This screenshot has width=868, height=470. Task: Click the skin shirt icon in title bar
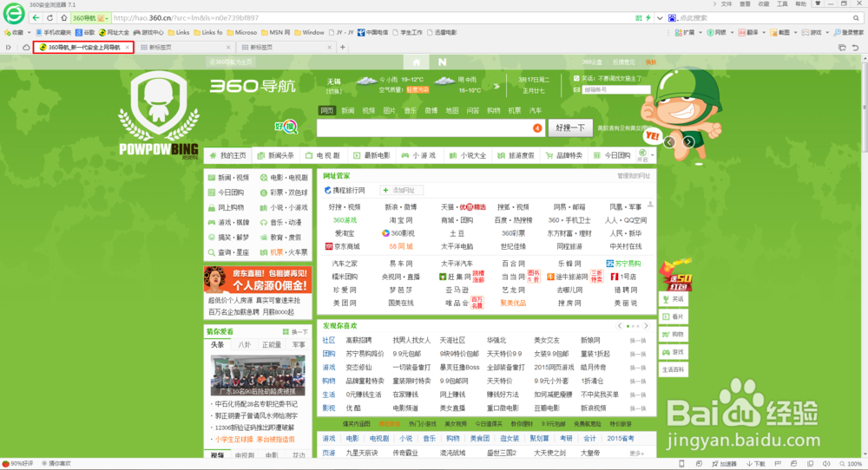[x=817, y=3]
